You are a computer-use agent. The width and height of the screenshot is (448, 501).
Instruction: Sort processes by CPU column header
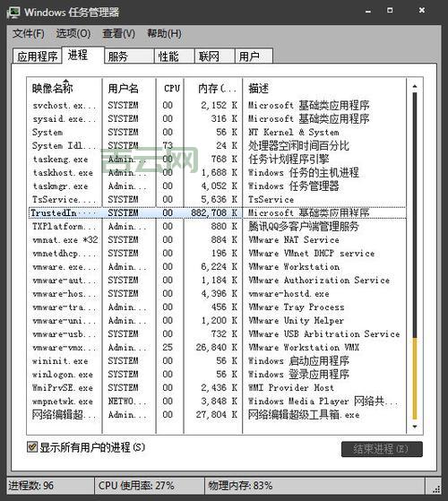(x=170, y=88)
